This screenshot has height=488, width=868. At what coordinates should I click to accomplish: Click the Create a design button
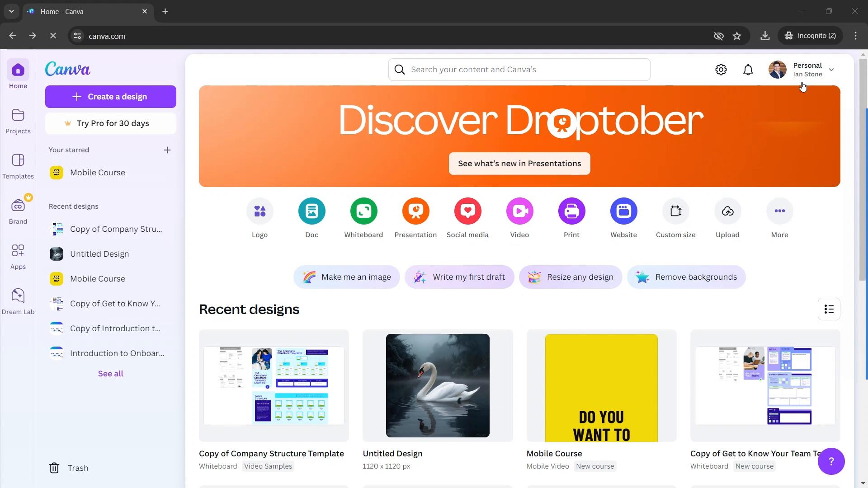110,97
